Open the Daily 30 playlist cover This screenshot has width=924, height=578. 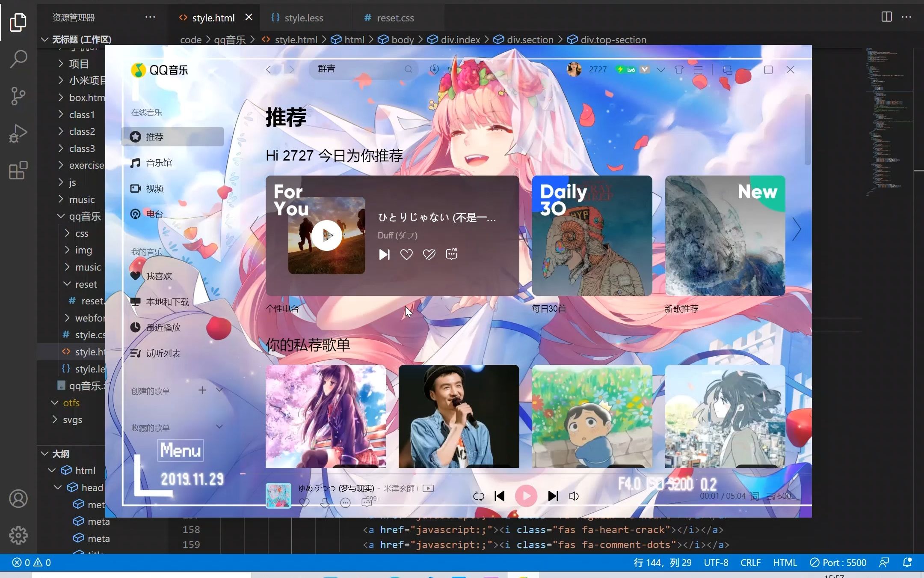(592, 235)
